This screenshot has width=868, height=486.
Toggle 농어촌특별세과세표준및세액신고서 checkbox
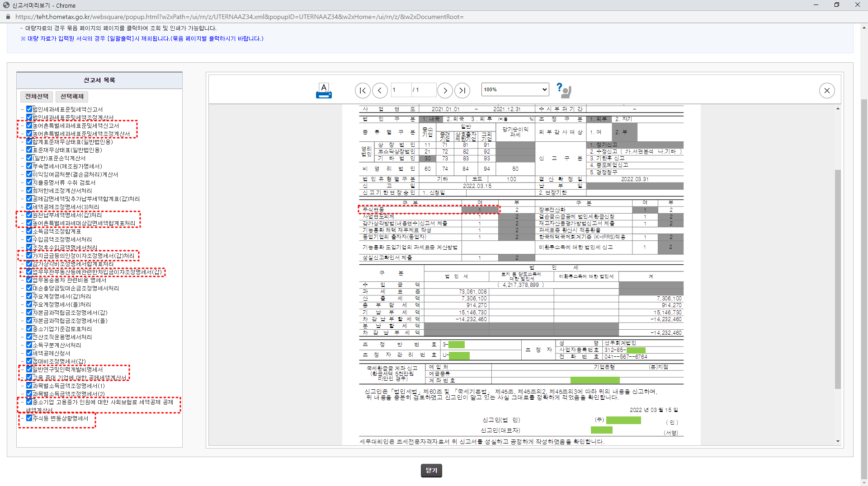[x=29, y=126]
